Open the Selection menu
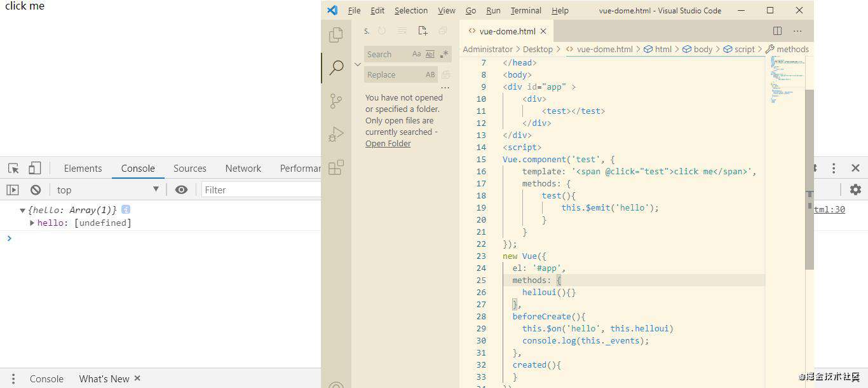868x388 pixels. pos(411,10)
